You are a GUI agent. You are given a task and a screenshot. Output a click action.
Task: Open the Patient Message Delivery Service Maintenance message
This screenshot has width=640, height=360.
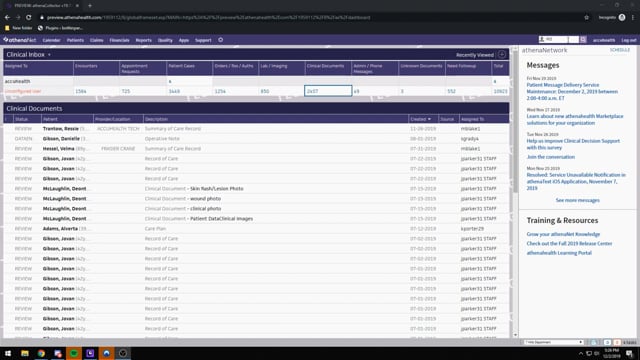(572, 91)
